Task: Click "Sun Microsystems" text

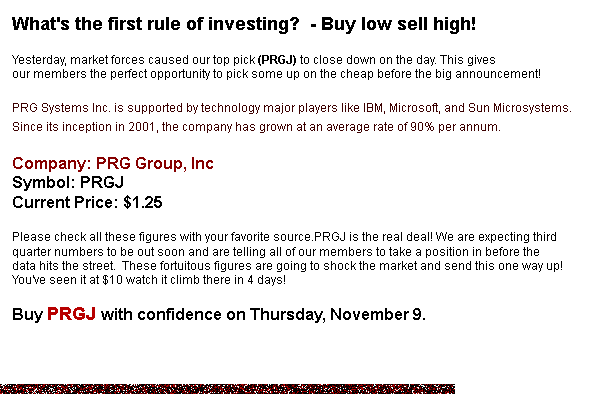Action: point(518,108)
